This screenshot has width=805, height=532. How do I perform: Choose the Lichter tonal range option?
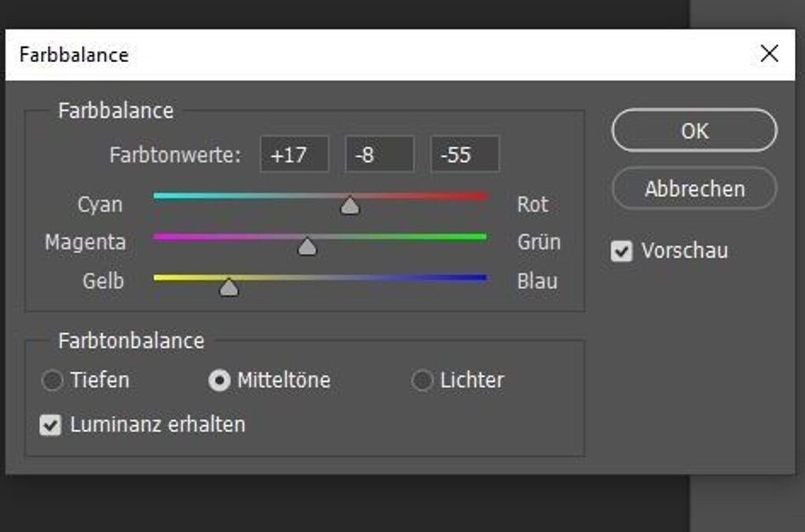pyautogui.click(x=422, y=381)
